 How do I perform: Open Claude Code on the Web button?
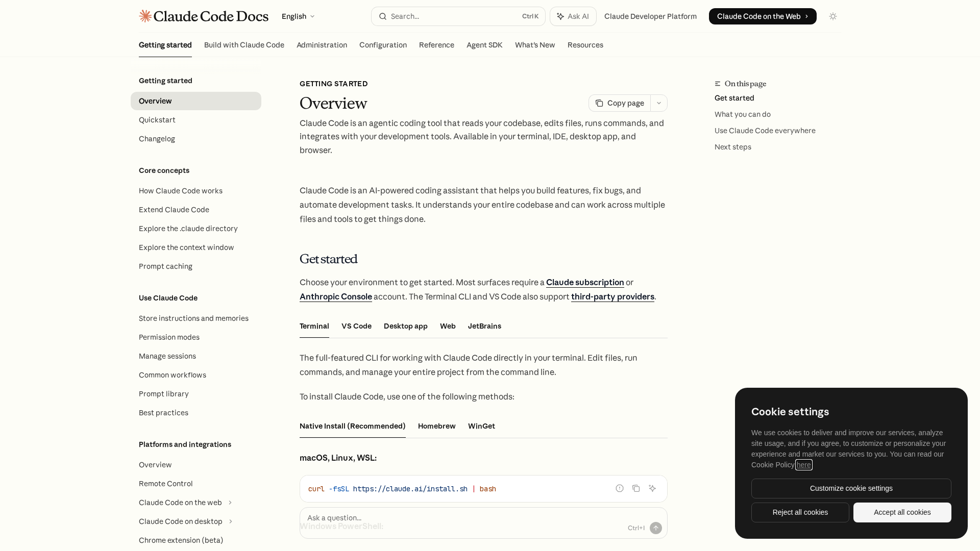(763, 16)
